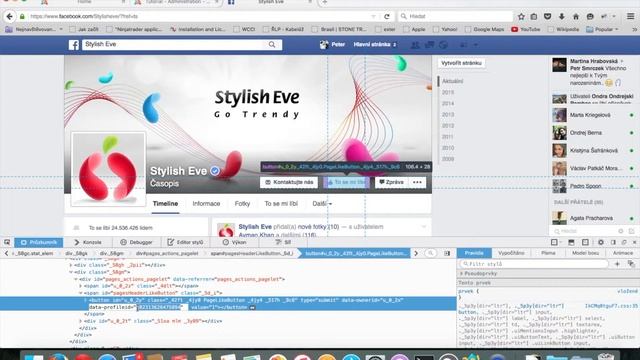Go to the browser home page icon

(x=576, y=16)
